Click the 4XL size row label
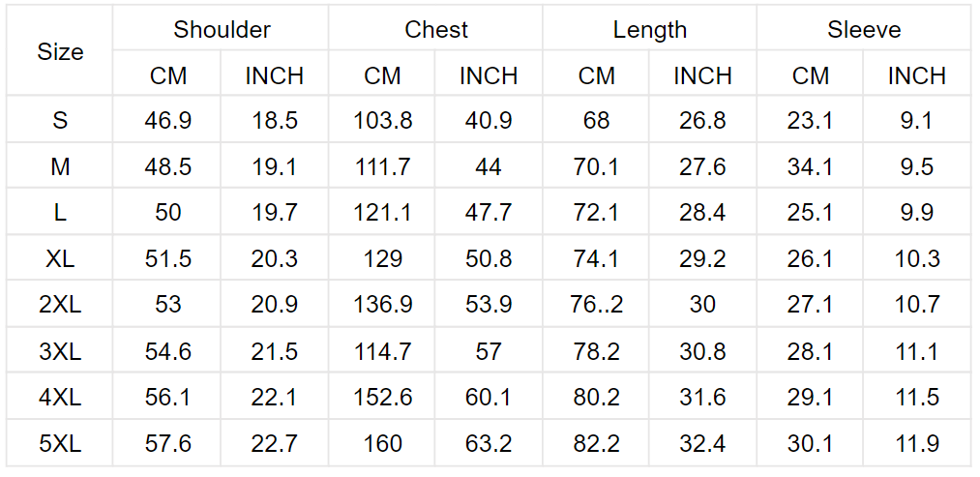 60,397
